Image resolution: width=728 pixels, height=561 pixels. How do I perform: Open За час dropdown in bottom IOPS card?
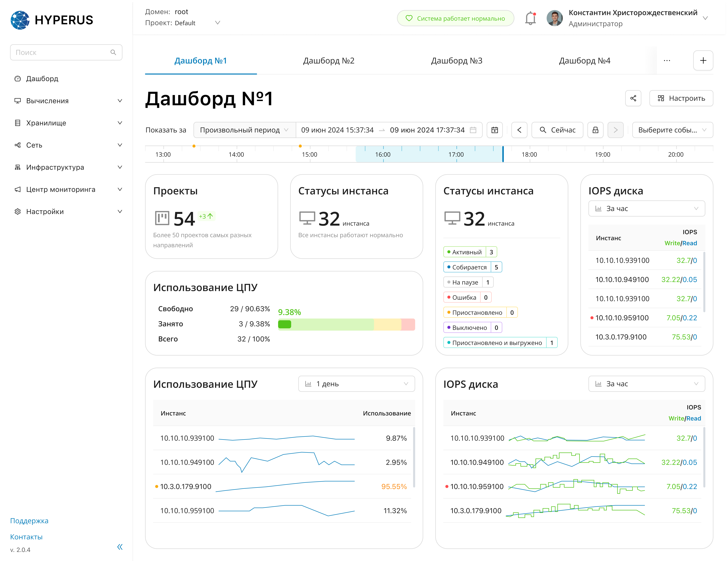click(x=647, y=384)
